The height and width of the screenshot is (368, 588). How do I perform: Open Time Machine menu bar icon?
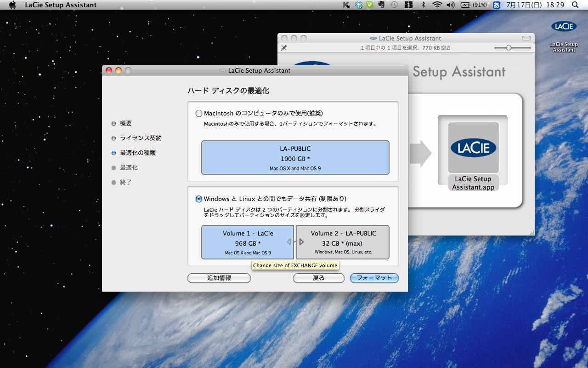tap(394, 5)
